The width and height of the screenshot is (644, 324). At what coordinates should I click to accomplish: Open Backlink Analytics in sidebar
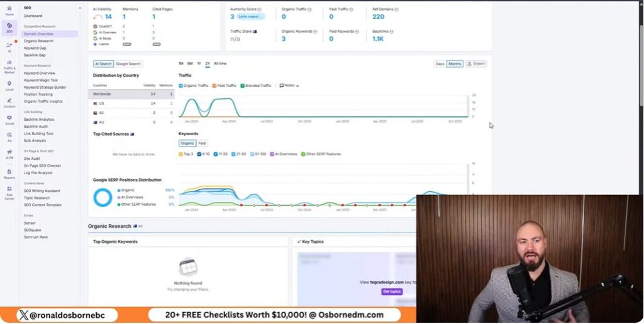click(39, 120)
